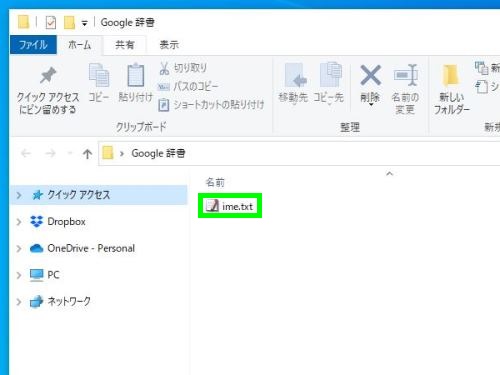
Task: Choose the Copy path option
Action: click(188, 86)
